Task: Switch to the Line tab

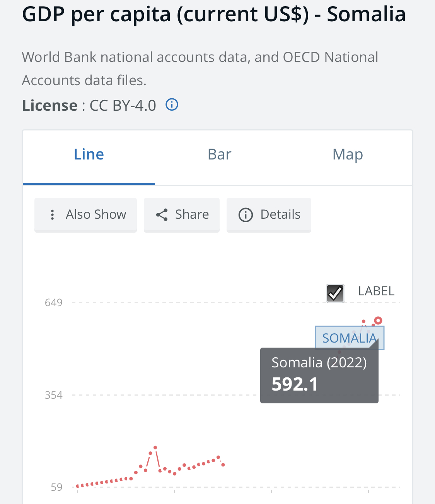Action: click(89, 154)
